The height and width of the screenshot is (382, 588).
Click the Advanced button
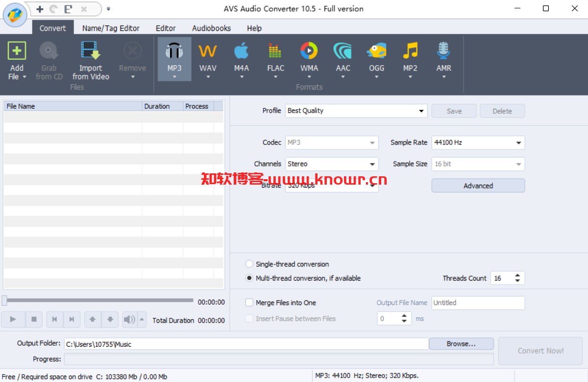pos(478,186)
